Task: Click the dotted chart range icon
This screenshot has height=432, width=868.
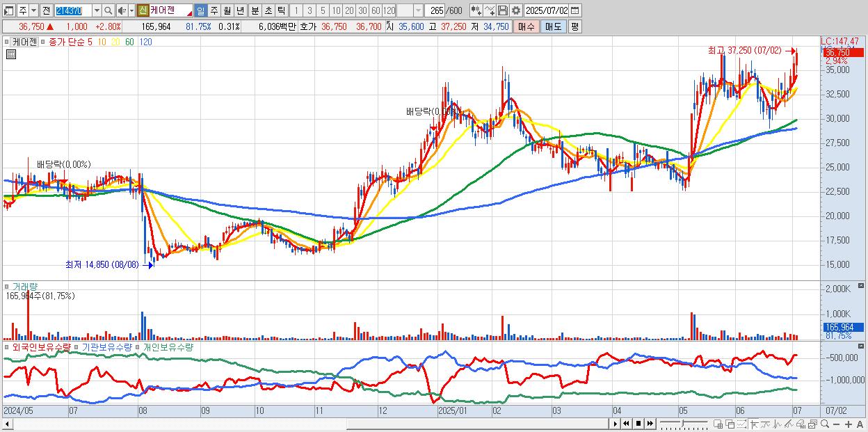Action: [x=741, y=424]
